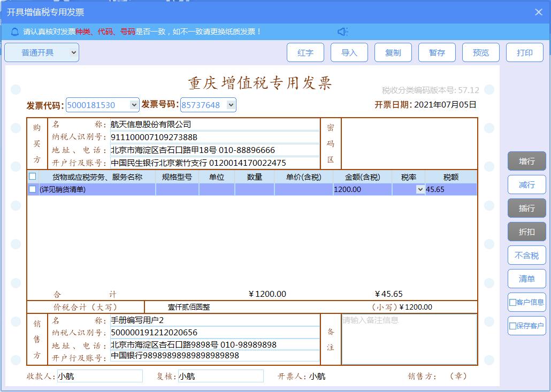The width and height of the screenshot is (551, 392).
Task: Click the 红字 button for red-letter invoice
Action: (x=305, y=52)
